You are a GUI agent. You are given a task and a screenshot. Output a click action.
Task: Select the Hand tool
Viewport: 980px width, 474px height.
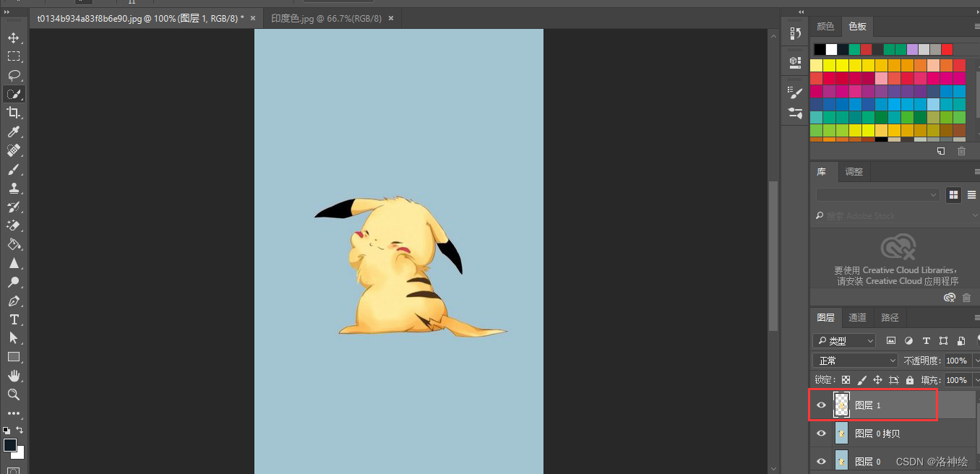pos(14,376)
